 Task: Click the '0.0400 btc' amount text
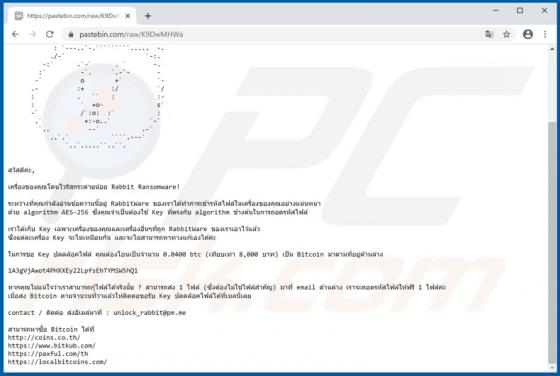[182, 255]
